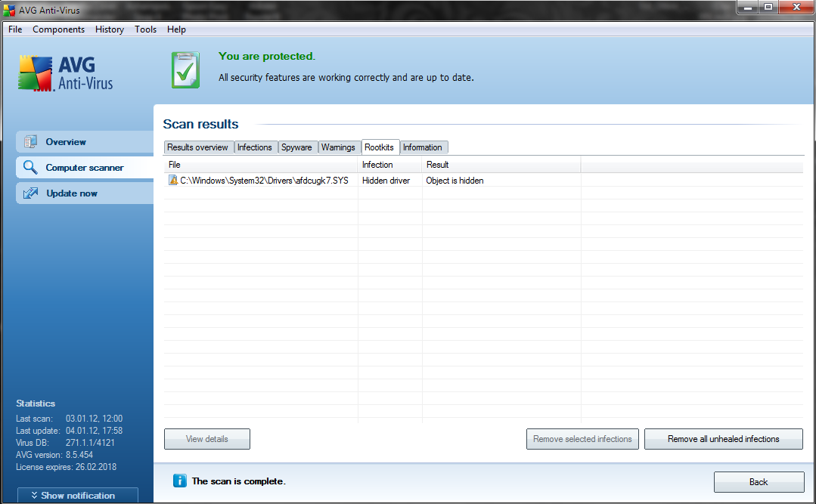Screen dimensions: 816x504
Task: Select the C:\Windows\System32\Drivers\afdcugk7.SYS row
Action: 483,180
